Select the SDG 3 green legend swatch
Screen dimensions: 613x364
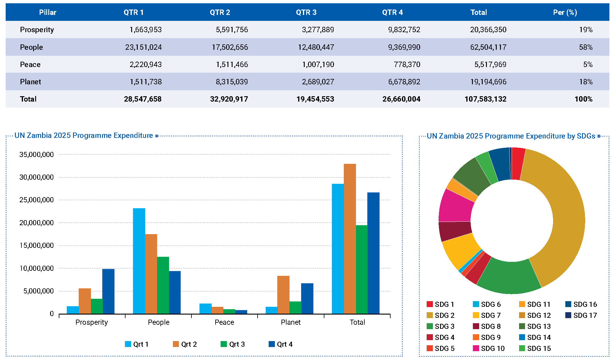(430, 326)
